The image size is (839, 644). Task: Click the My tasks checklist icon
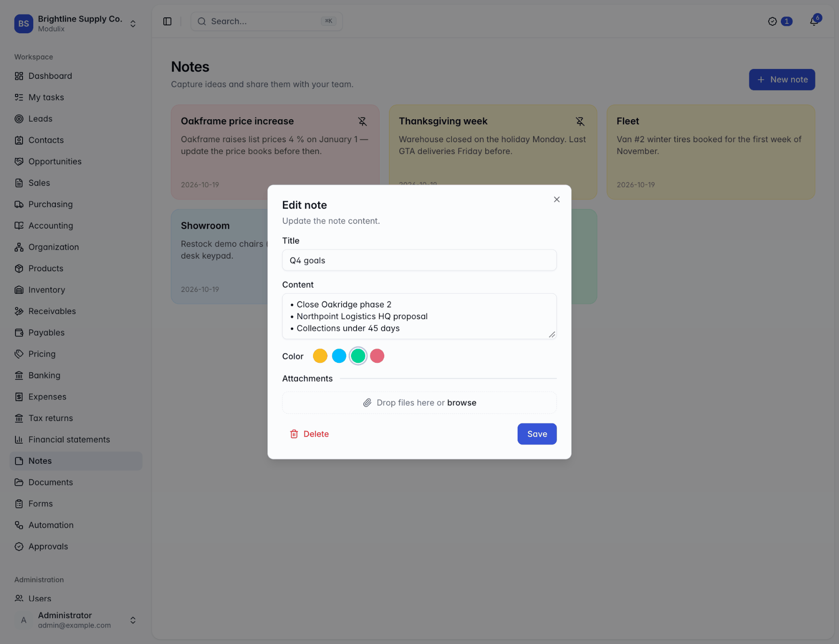[x=19, y=97]
